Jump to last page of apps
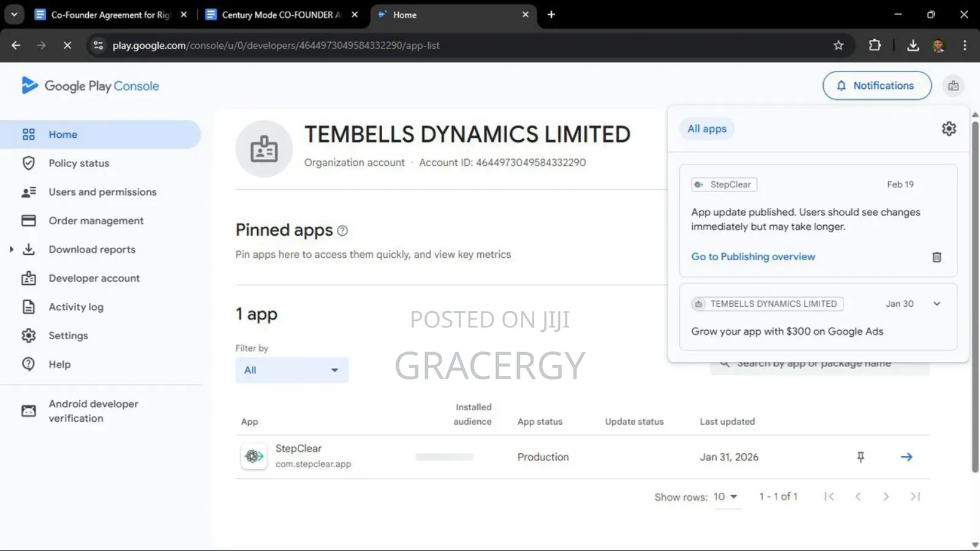The height and width of the screenshot is (551, 980). tap(915, 497)
